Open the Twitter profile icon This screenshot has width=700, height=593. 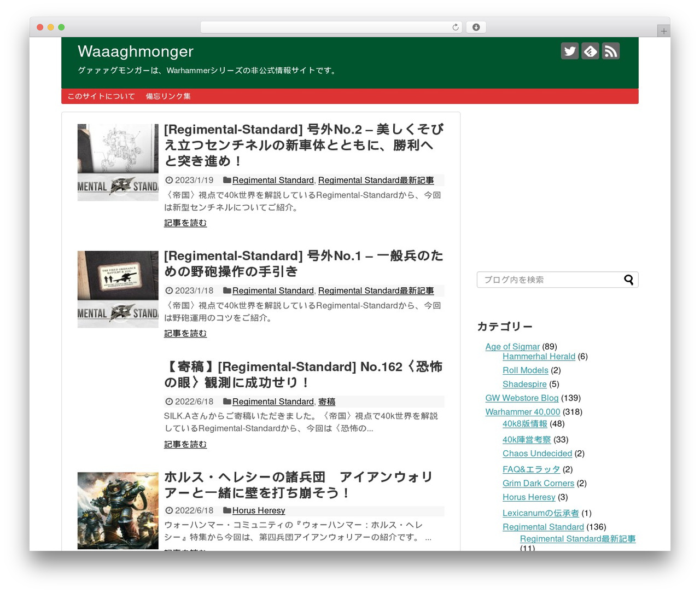coord(570,51)
